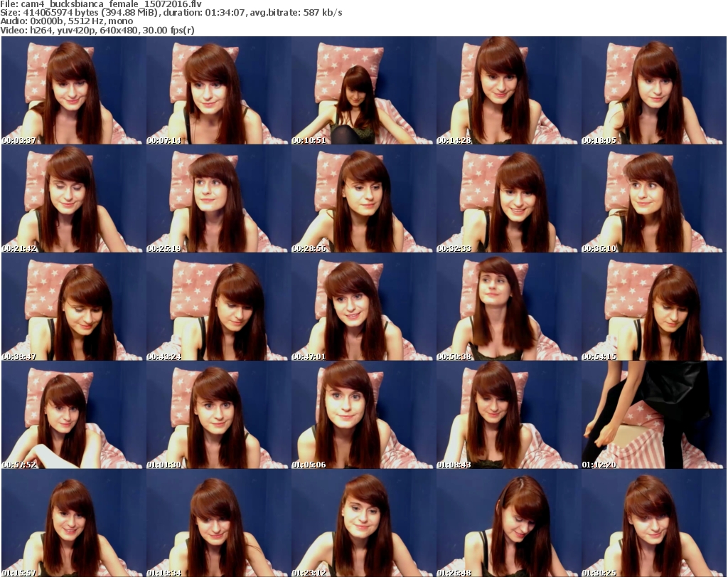Image resolution: width=728 pixels, height=577 pixels.
Task: Choose the frame stamped 00:57:52
Action: (x=74, y=415)
